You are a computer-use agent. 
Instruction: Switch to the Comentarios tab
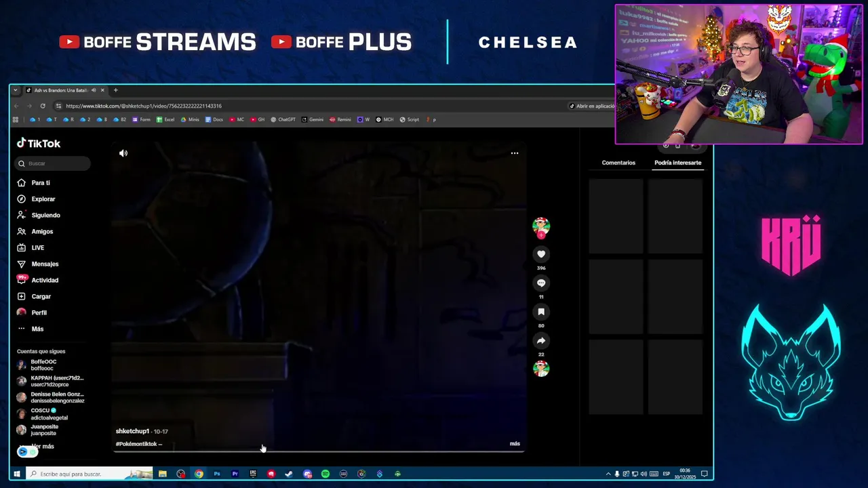coord(618,163)
